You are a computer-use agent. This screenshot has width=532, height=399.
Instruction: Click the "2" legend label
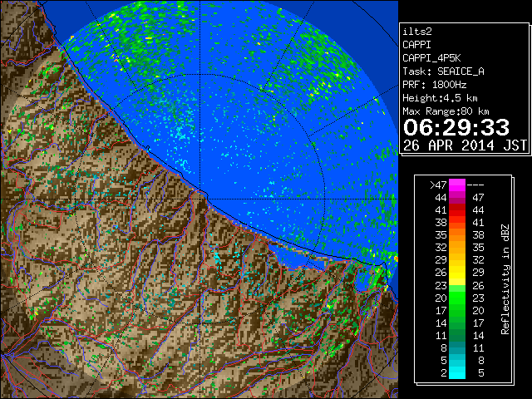(444, 373)
